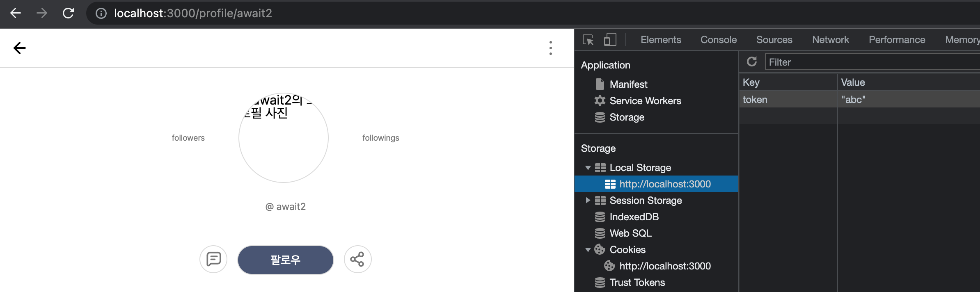980x292 pixels.
Task: Click the 팔로우 follow button
Action: [286, 260]
